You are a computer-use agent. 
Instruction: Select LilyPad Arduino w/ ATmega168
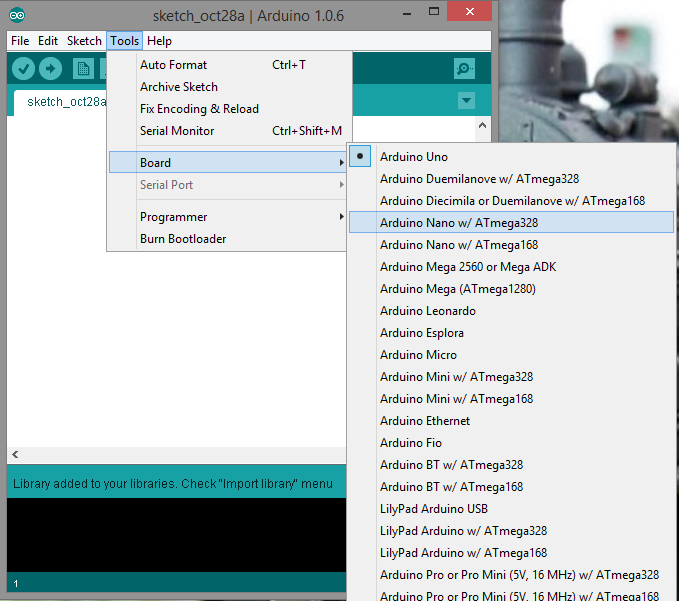click(511, 553)
